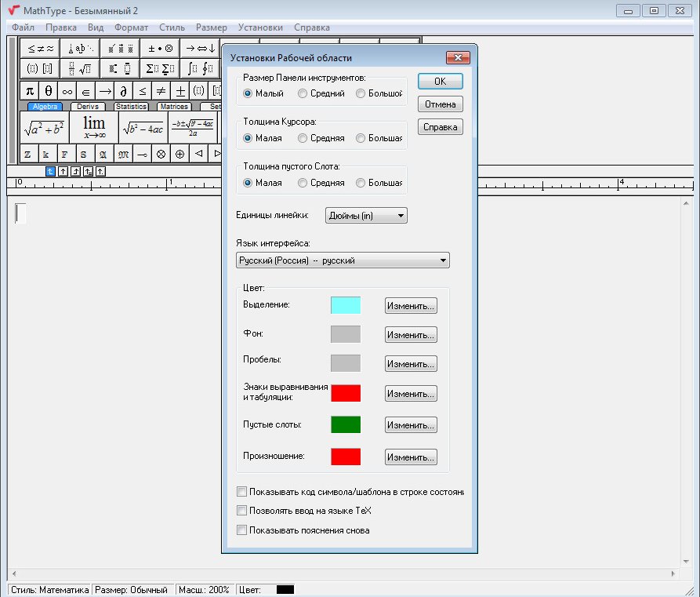The width and height of the screenshot is (700, 597).
Task: Open the operator symbols palette (± • ⊗)
Action: click(160, 49)
